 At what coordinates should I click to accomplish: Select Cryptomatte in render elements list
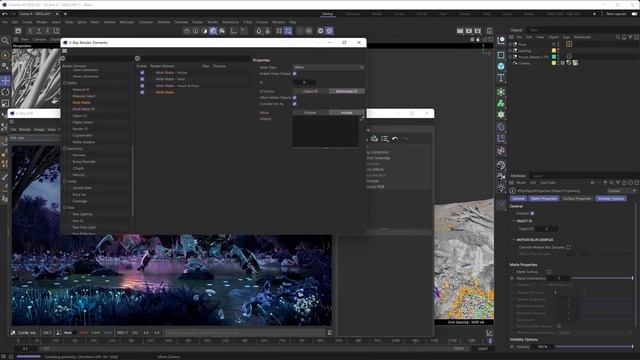pos(82,135)
